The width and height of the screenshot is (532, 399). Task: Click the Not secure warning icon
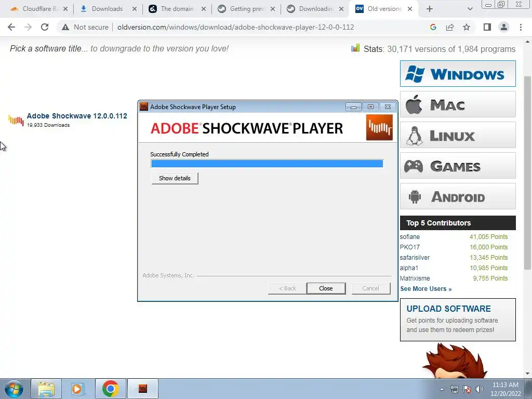tap(65, 27)
